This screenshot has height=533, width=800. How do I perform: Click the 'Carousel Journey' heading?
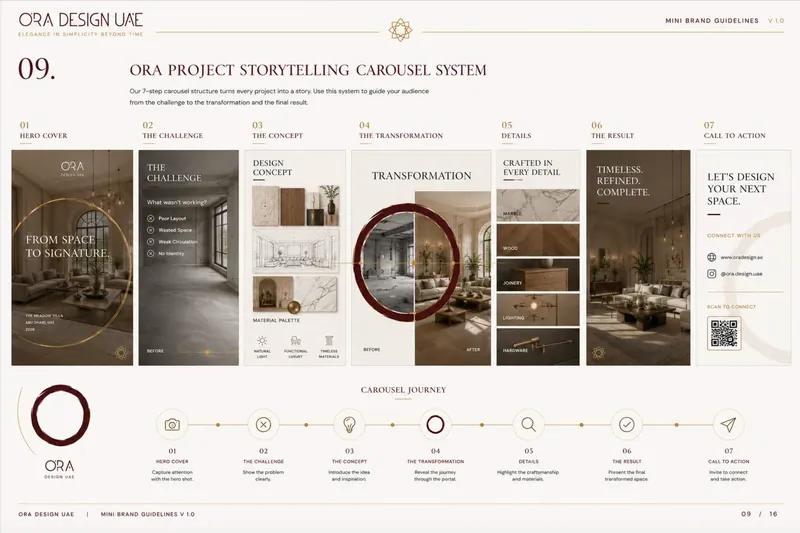click(x=403, y=390)
